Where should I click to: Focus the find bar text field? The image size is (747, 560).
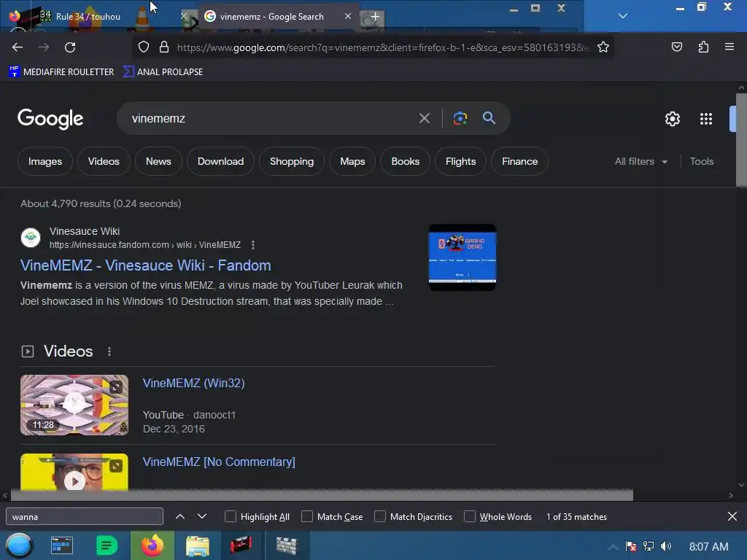pos(85,516)
